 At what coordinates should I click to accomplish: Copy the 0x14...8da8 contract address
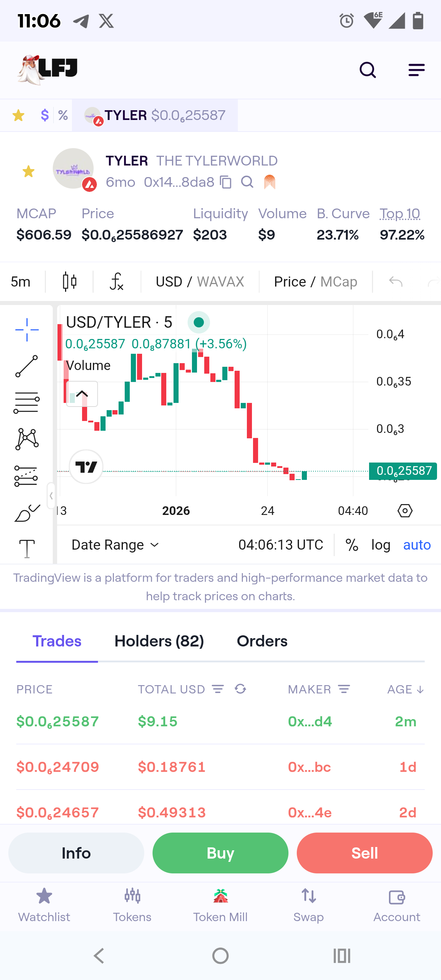pos(226,182)
